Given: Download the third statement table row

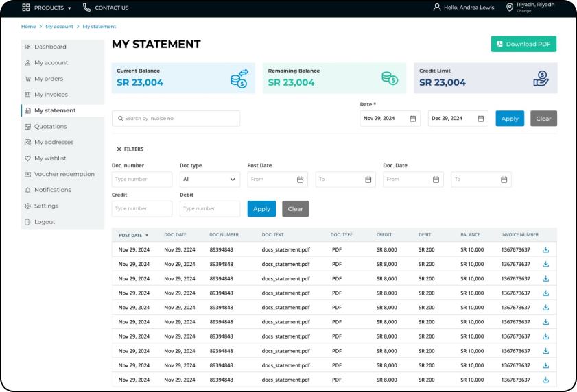Looking at the screenshot, I should click(x=545, y=279).
